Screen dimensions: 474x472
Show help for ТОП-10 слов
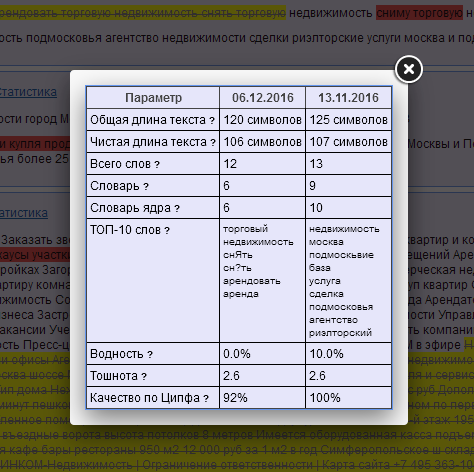pos(167,231)
